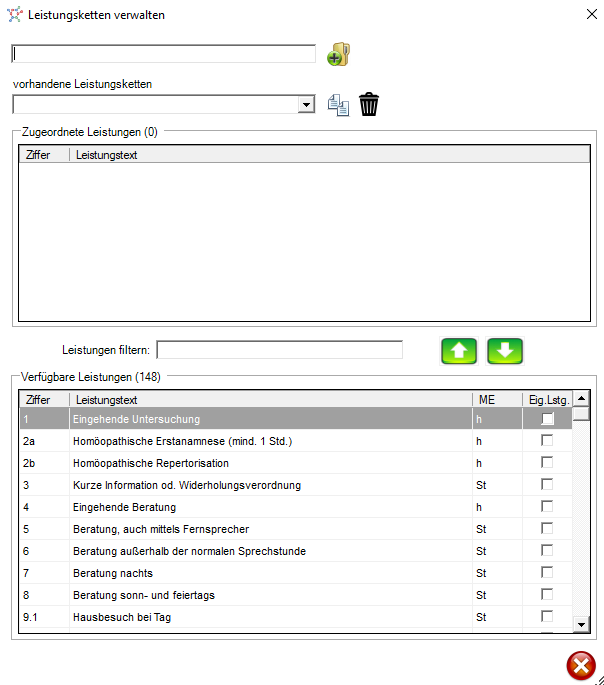The width and height of the screenshot is (604, 685).
Task: Close the Leistungsketten verwalten window
Action: coord(592,14)
